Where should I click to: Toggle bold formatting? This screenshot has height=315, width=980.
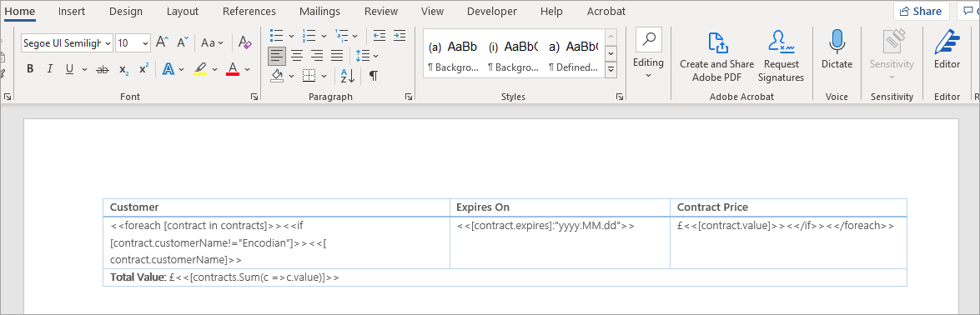coord(30,68)
